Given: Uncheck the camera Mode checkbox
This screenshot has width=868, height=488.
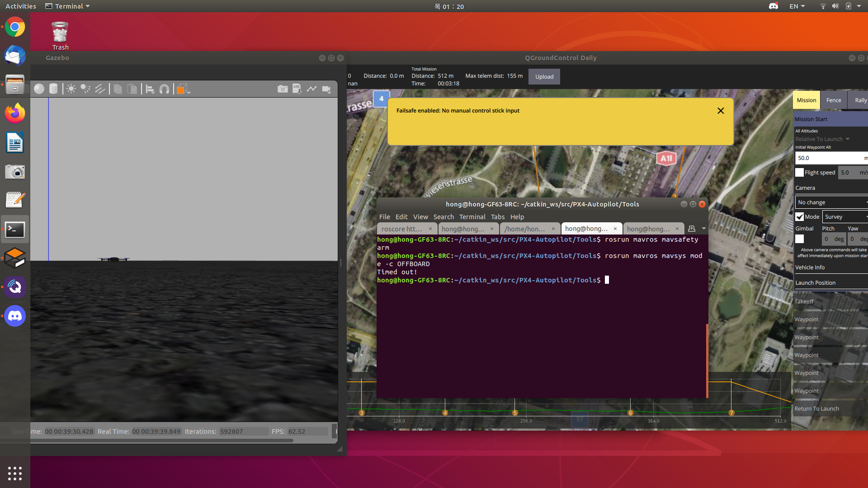Looking at the screenshot, I should (x=799, y=216).
